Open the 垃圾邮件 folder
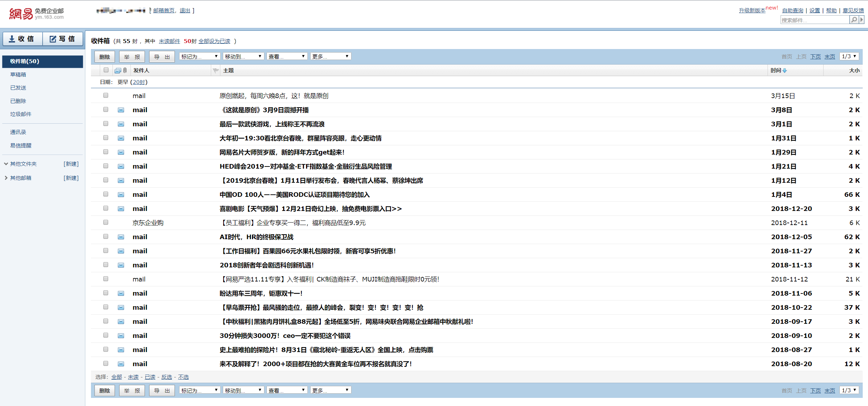 [x=20, y=114]
